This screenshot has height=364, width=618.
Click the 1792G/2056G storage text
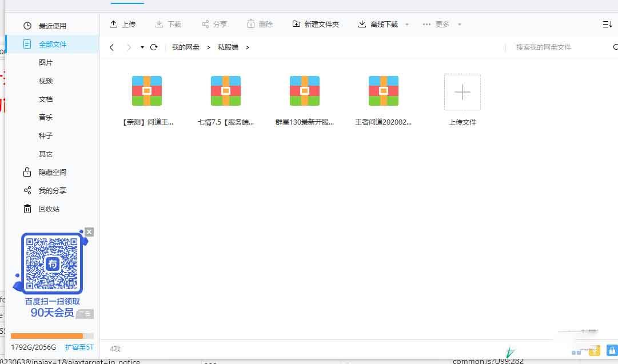pyautogui.click(x=34, y=347)
